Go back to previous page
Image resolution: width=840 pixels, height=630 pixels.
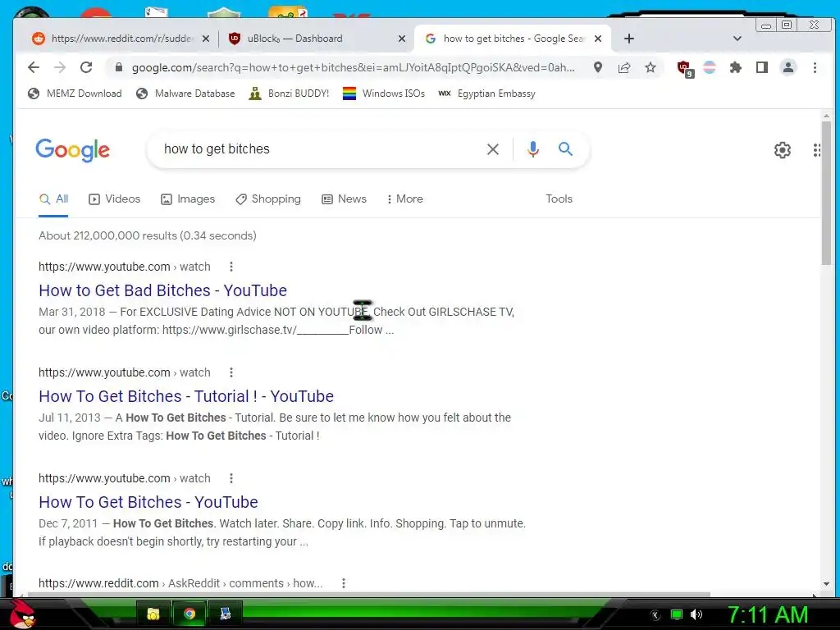[x=34, y=67]
